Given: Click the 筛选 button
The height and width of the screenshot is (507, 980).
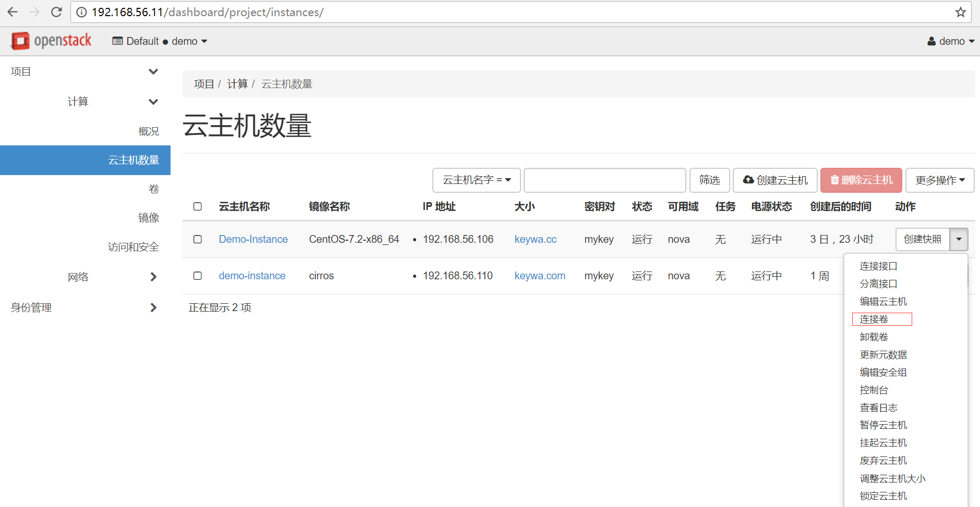Looking at the screenshot, I should click(709, 180).
